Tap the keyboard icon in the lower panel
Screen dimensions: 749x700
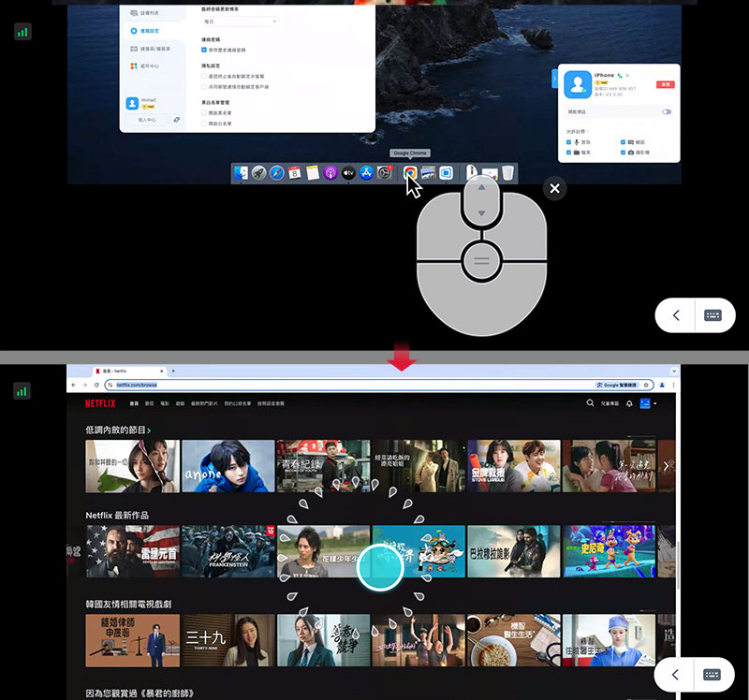(712, 675)
